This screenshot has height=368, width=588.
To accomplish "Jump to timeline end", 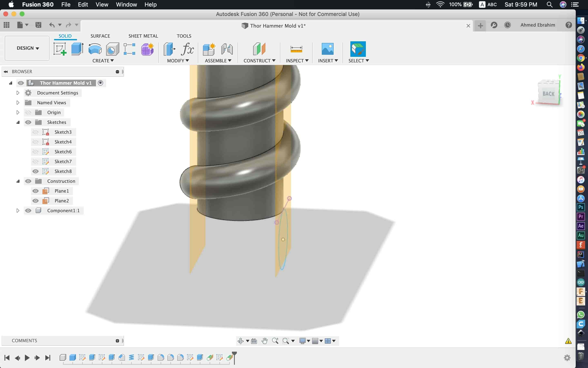I will point(48,358).
